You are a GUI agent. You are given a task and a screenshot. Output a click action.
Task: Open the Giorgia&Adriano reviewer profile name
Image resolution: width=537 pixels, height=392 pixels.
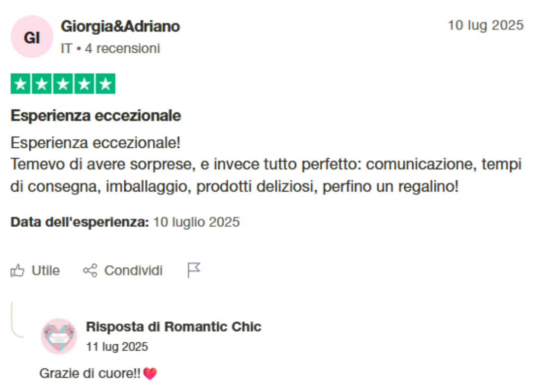pos(120,26)
